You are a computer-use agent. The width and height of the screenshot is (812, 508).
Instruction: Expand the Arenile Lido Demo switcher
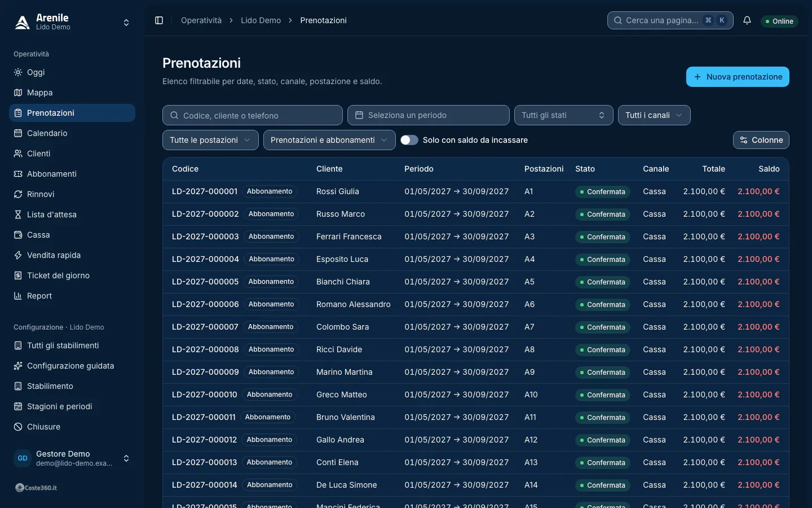click(x=72, y=23)
